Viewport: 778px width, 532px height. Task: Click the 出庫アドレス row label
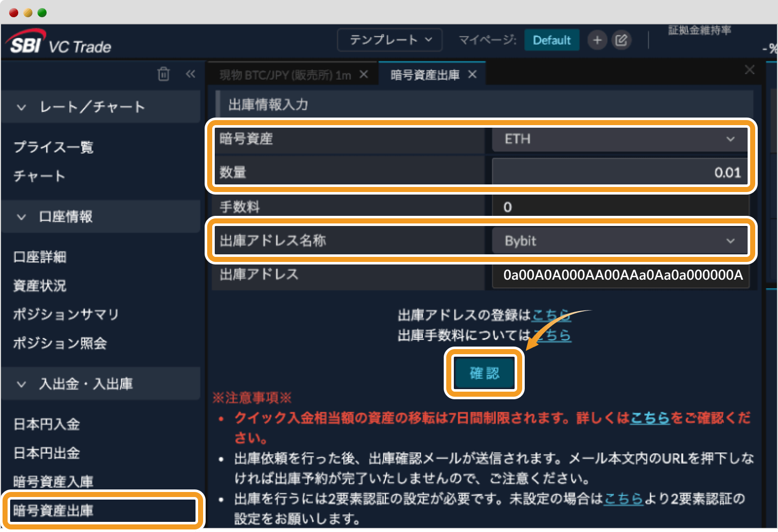tap(259, 275)
